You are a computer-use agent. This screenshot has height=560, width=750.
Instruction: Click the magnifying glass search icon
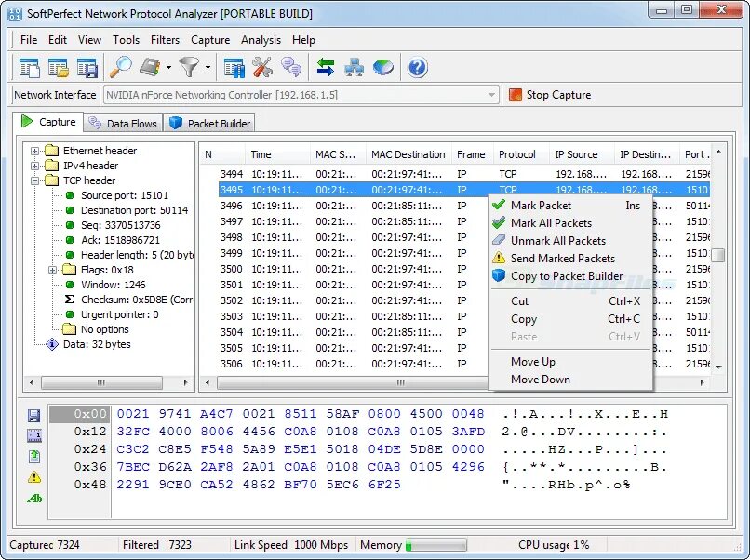pos(121,67)
